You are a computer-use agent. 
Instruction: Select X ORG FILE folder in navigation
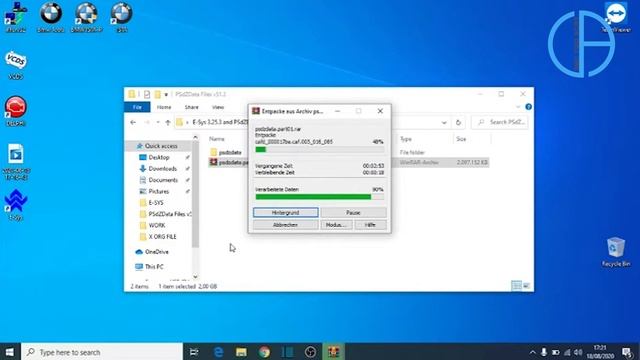[162, 237]
